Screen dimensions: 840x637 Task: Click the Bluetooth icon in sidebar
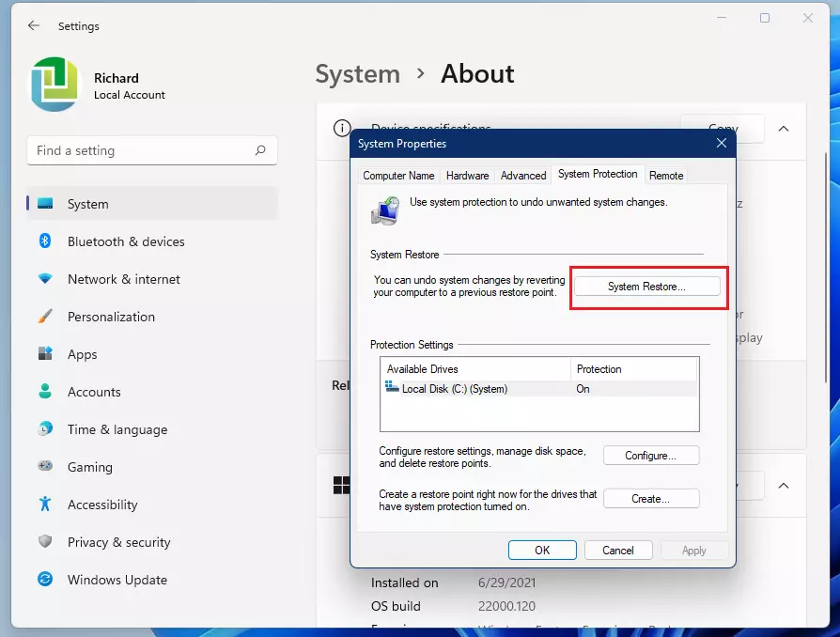pyautogui.click(x=45, y=241)
